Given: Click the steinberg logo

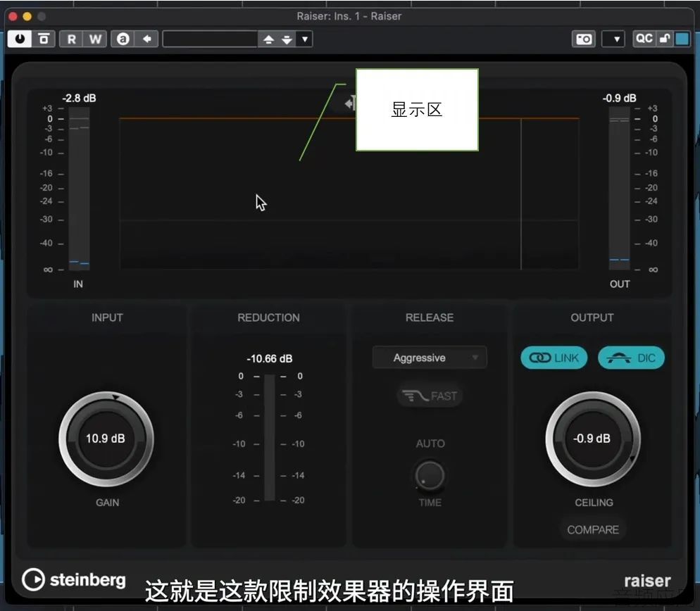Looking at the screenshot, I should (x=74, y=580).
